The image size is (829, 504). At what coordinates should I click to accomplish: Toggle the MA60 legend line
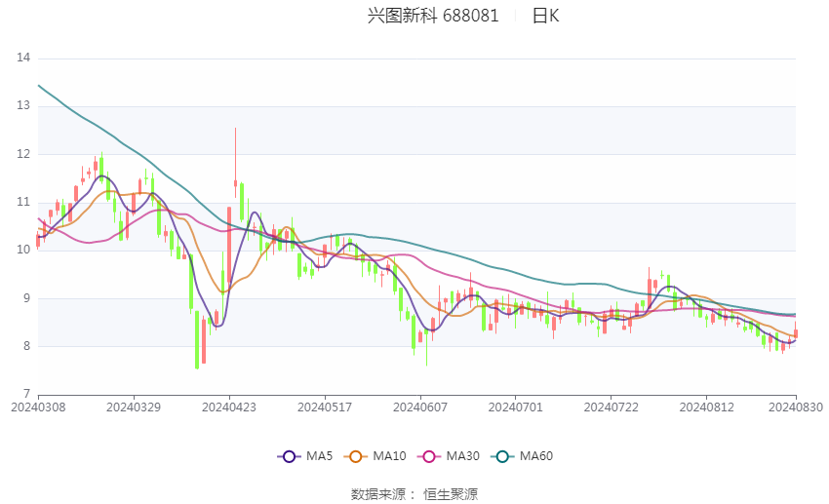pyautogui.click(x=522, y=456)
